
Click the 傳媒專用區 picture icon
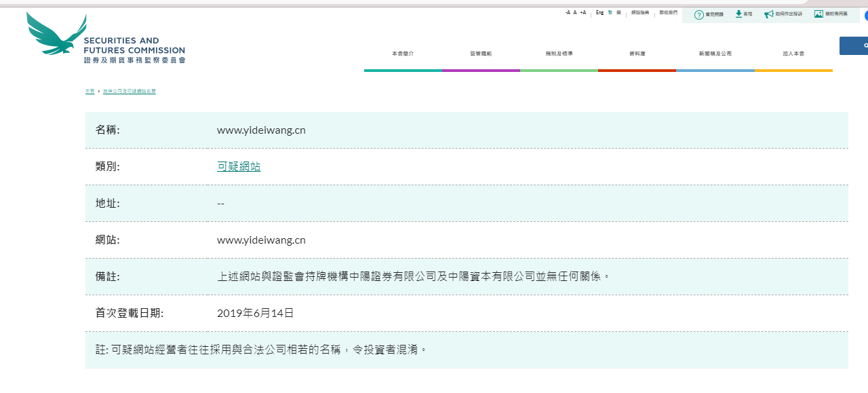pyautogui.click(x=818, y=14)
